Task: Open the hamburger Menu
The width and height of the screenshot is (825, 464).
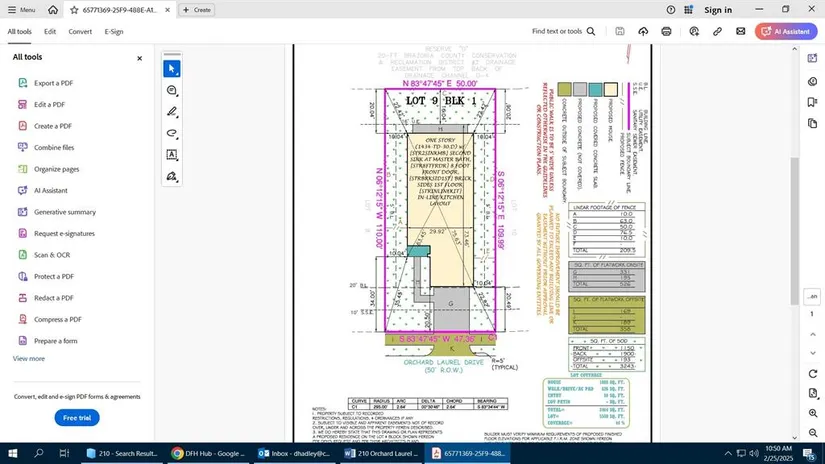Action: pyautogui.click(x=21, y=9)
